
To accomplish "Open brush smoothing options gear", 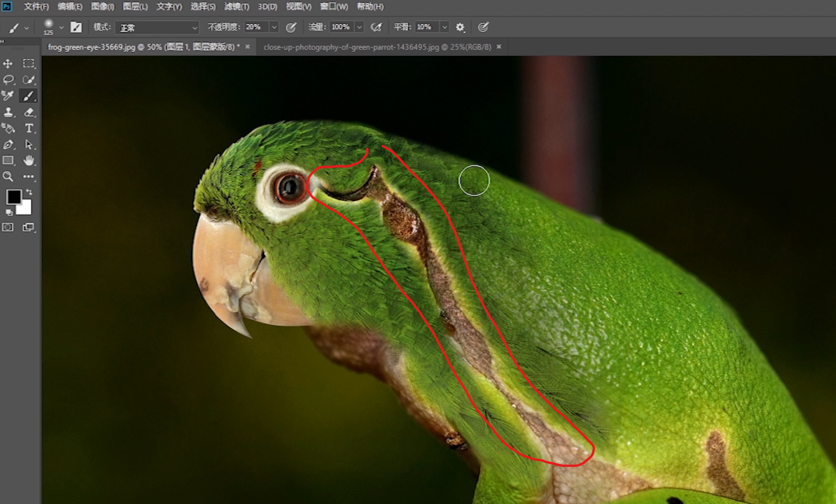I will (460, 27).
